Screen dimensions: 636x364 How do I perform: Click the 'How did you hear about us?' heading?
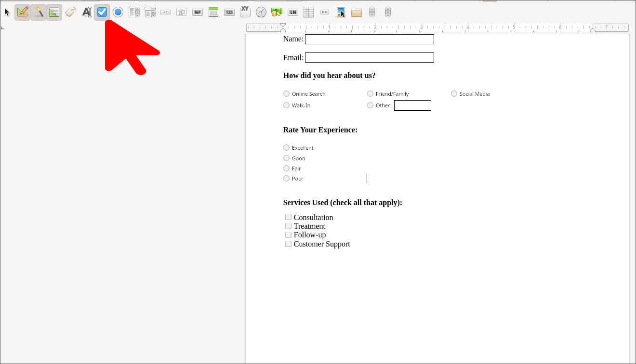[330, 76]
